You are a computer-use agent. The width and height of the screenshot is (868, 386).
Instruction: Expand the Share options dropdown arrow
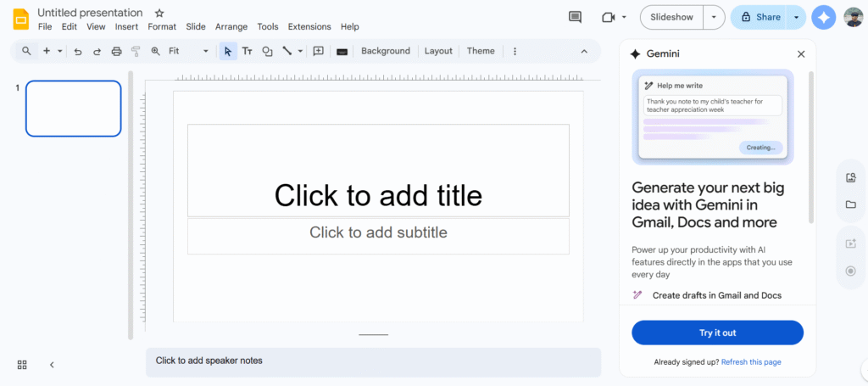click(796, 17)
